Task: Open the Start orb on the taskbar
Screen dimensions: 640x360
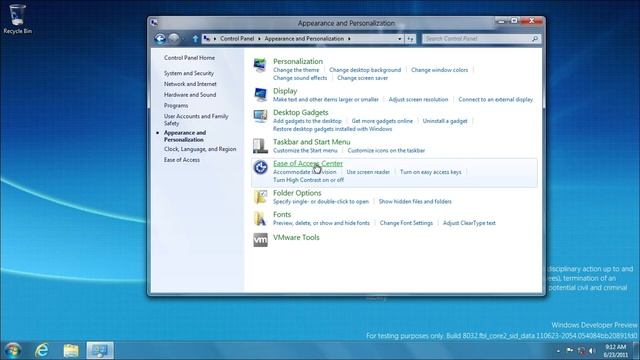Action: pyautogui.click(x=13, y=350)
